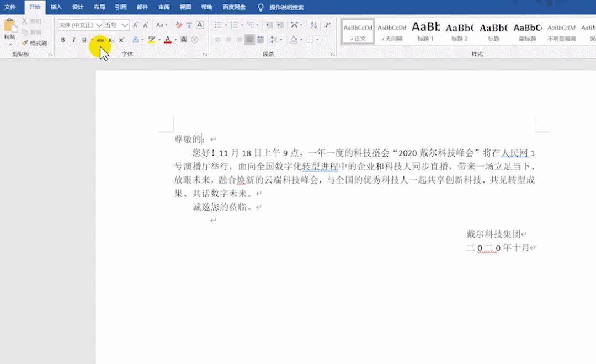Apply strikethrough with the abc icon
The image size is (596, 364).
[x=100, y=40]
